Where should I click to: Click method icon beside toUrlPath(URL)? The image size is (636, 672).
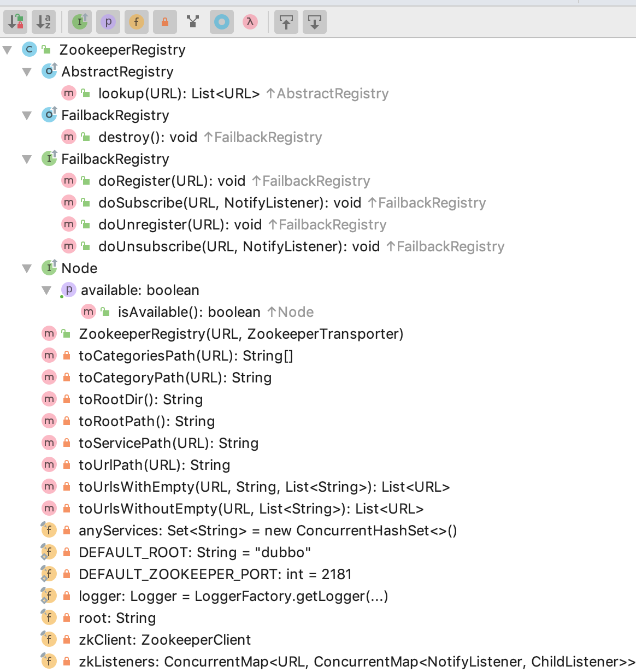(49, 465)
